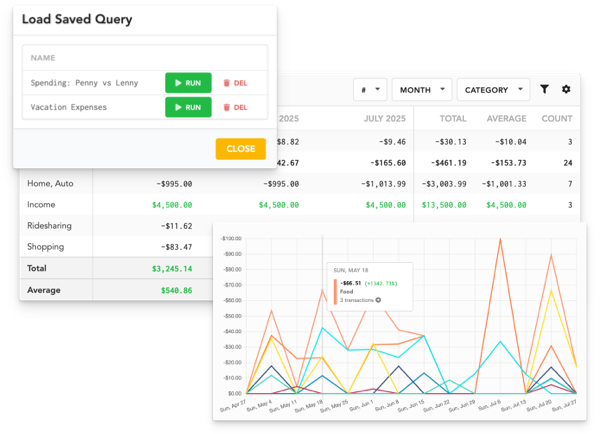Sort by the COUNT column header
The image size is (600, 434).
click(x=557, y=119)
